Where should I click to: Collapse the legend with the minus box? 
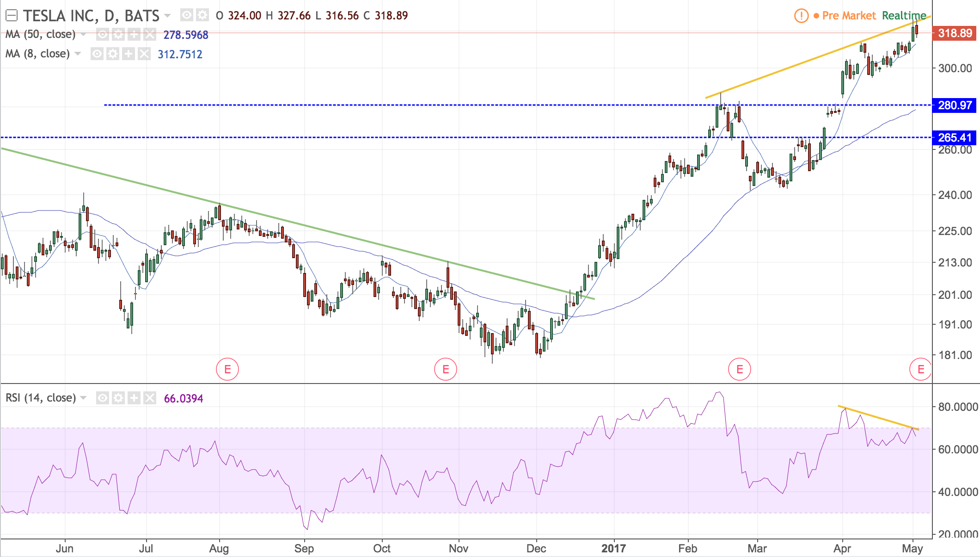(x=12, y=16)
